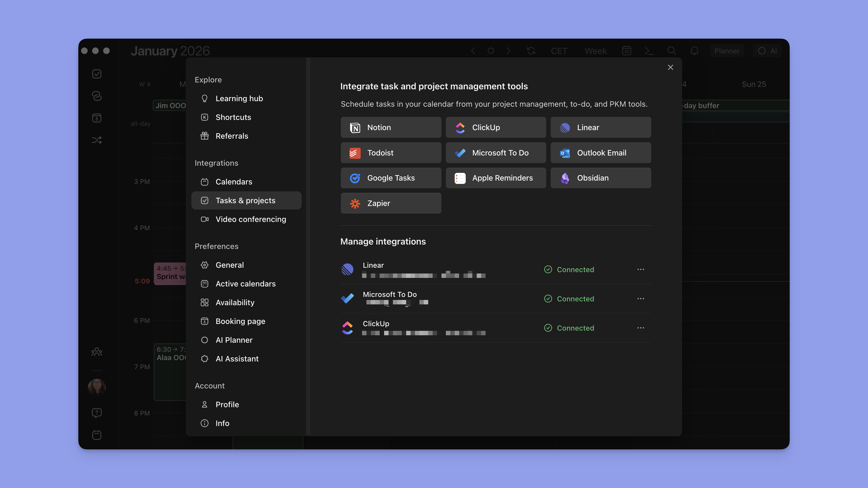This screenshot has width=868, height=488.
Task: Open the overflow menu for ClickUp
Action: point(641,328)
